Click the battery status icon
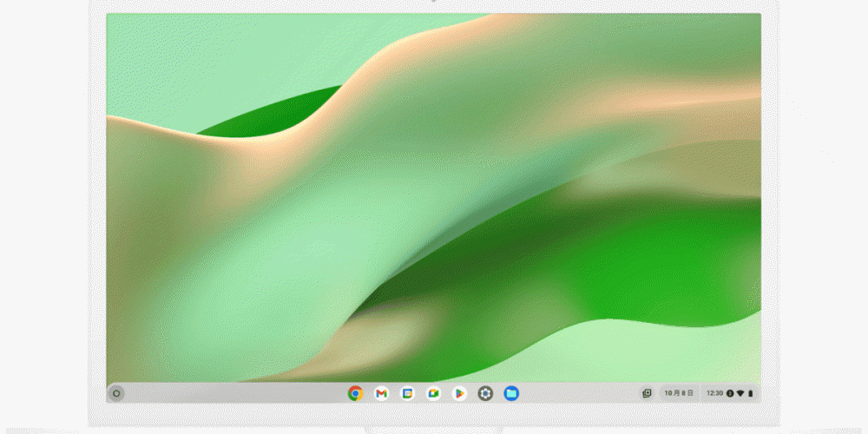The height and width of the screenshot is (434, 868). (x=751, y=393)
